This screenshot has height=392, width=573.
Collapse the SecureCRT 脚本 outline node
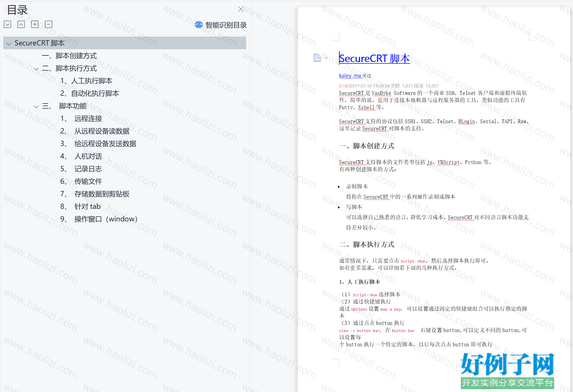point(9,43)
